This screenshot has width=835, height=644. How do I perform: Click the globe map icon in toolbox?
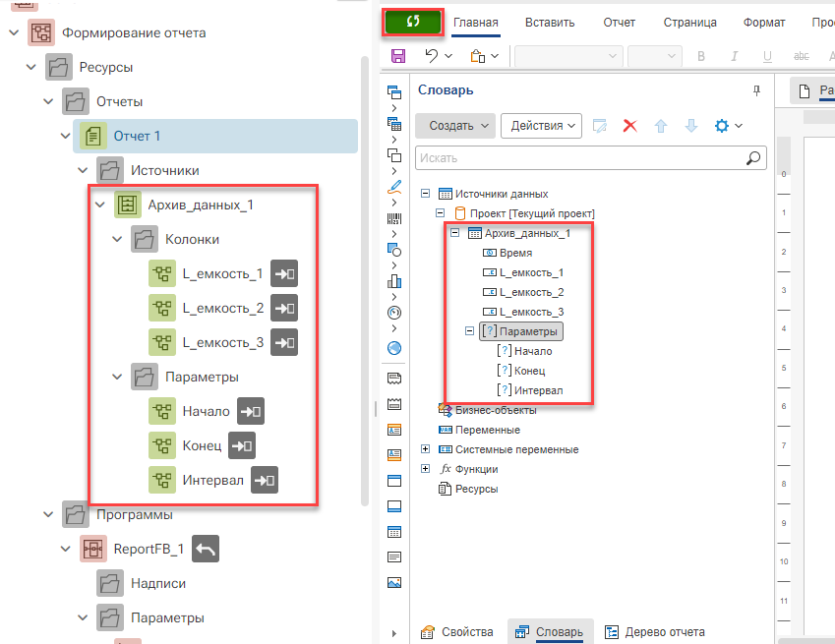[394, 348]
